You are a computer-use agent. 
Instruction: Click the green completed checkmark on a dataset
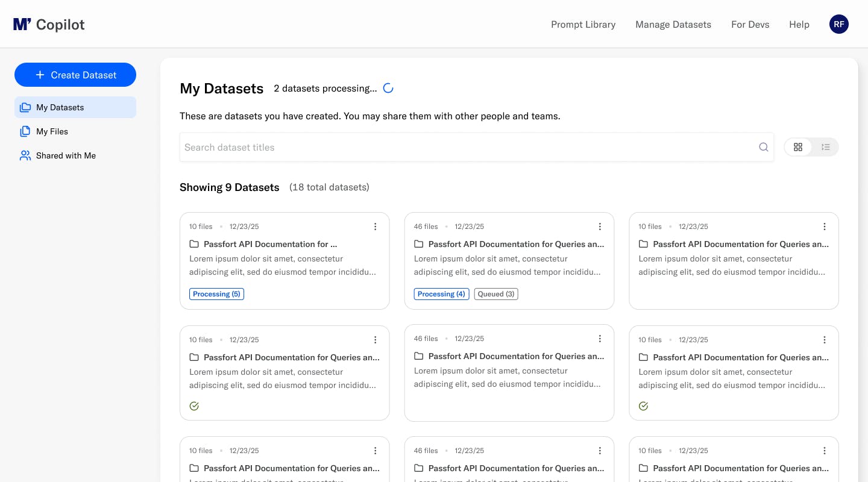194,406
